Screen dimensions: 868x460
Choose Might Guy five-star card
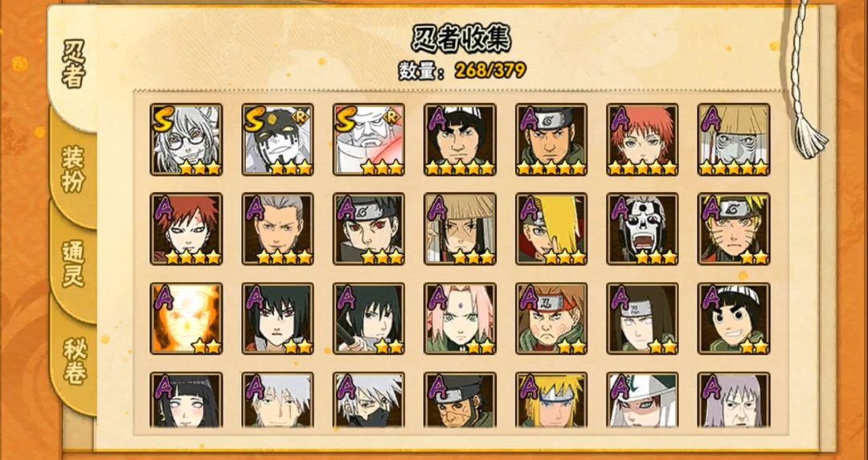460,140
